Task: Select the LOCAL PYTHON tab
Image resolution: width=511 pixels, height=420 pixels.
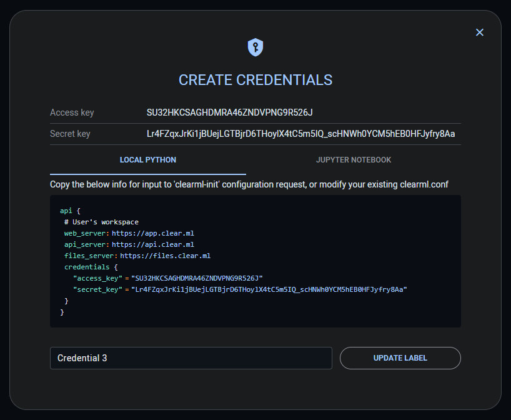Action: coord(147,160)
